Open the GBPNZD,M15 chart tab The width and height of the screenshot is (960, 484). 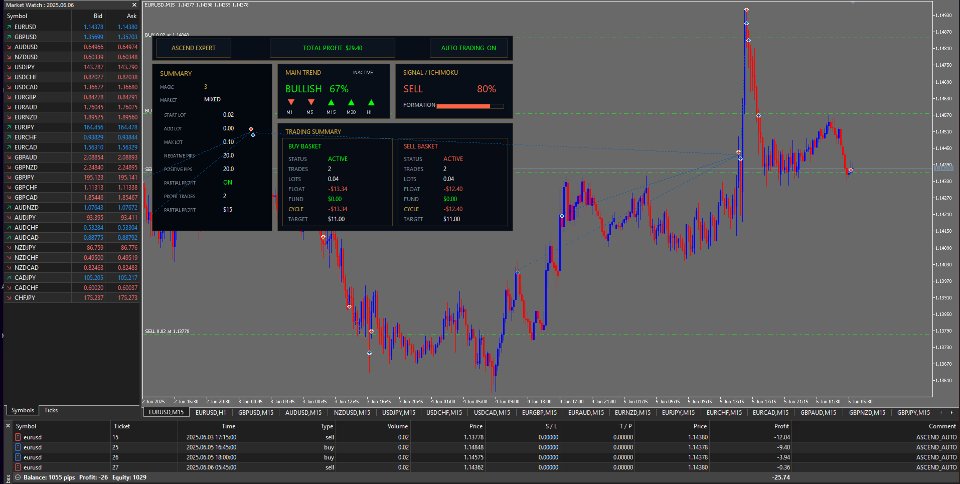pyautogui.click(x=868, y=412)
